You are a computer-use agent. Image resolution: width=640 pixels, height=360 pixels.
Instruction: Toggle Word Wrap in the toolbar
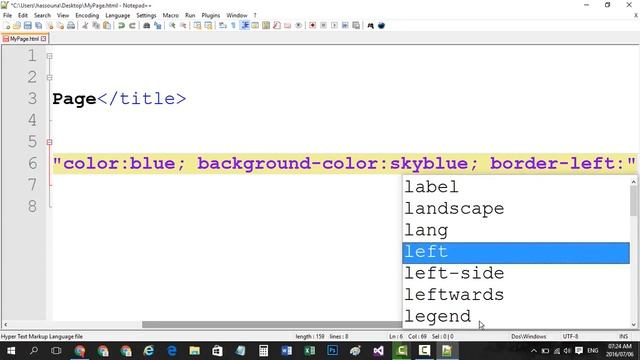click(222, 26)
